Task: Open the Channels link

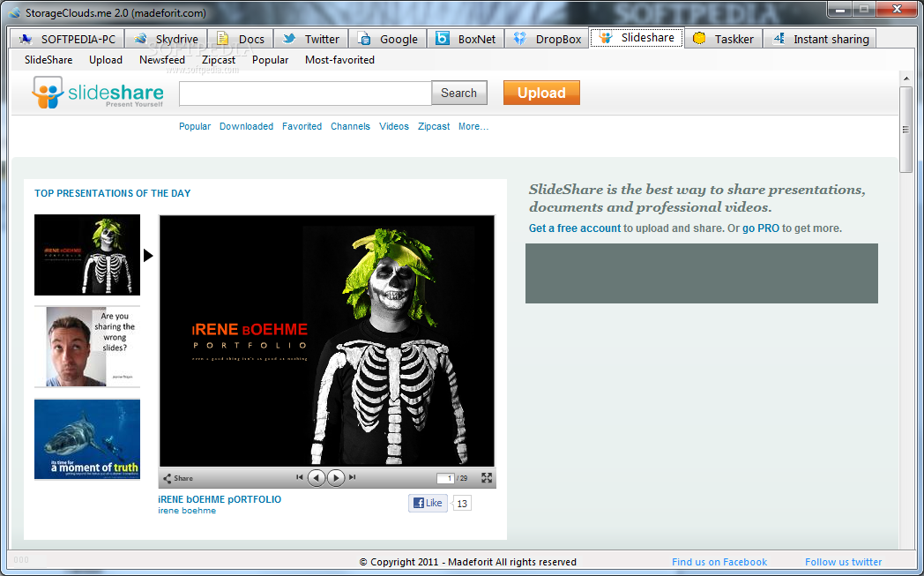Action: 350,126
